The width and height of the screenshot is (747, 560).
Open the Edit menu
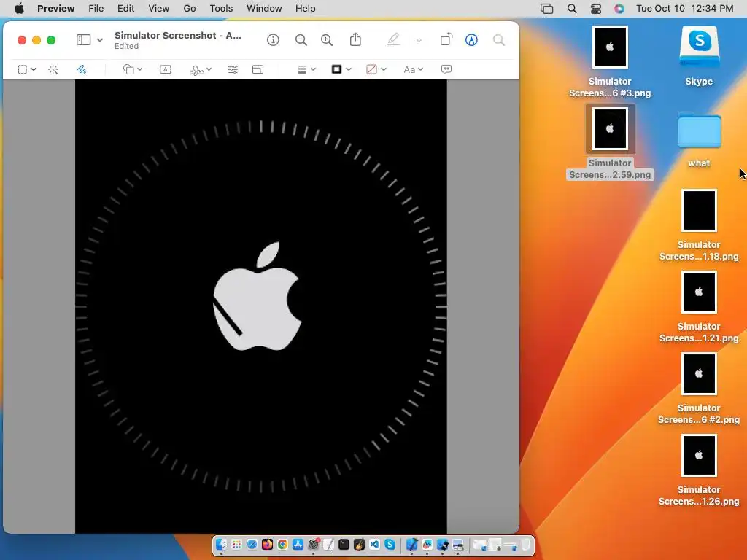pyautogui.click(x=125, y=9)
